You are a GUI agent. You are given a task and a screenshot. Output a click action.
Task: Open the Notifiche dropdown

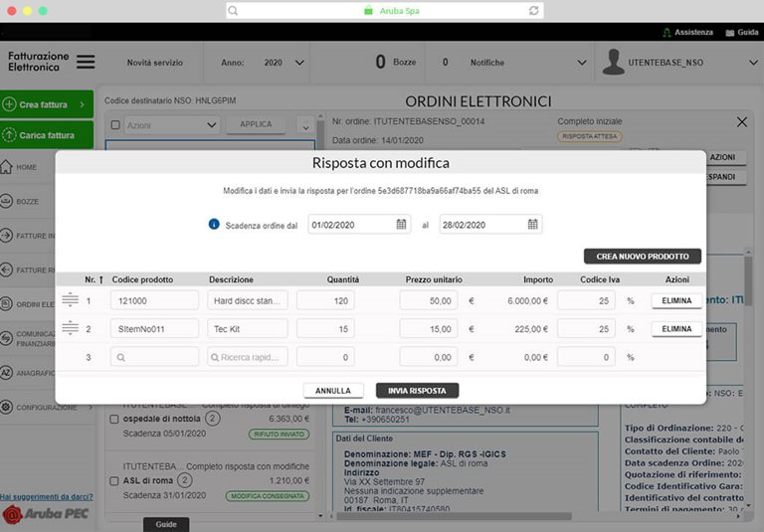click(x=582, y=63)
